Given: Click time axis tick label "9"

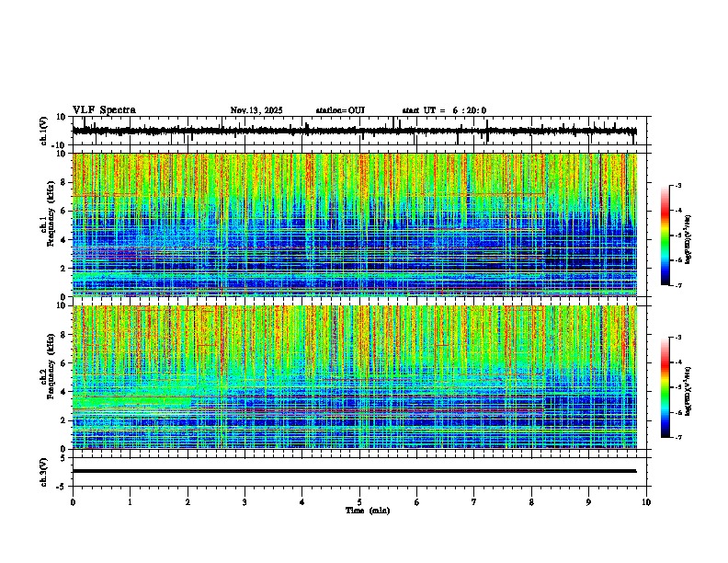Looking at the screenshot, I should click(x=588, y=502).
